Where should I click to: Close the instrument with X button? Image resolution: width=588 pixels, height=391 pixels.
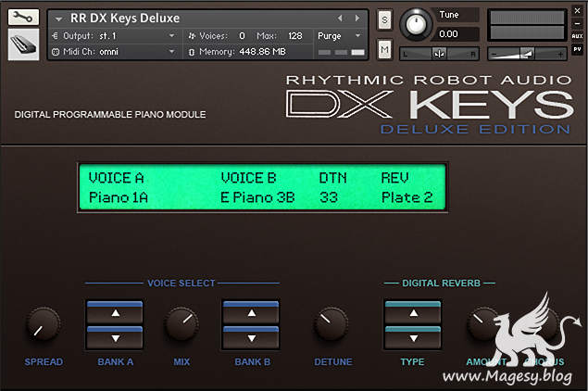click(x=578, y=11)
